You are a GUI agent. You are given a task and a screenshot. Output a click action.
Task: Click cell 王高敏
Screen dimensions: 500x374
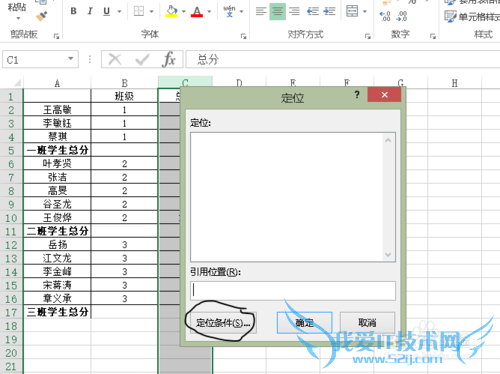pos(57,110)
